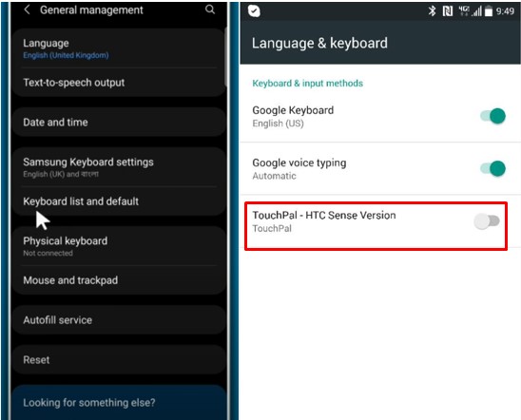Viewport: 521px width, 420px height.
Task: Tap the NFC status bar icon
Action: (448, 11)
